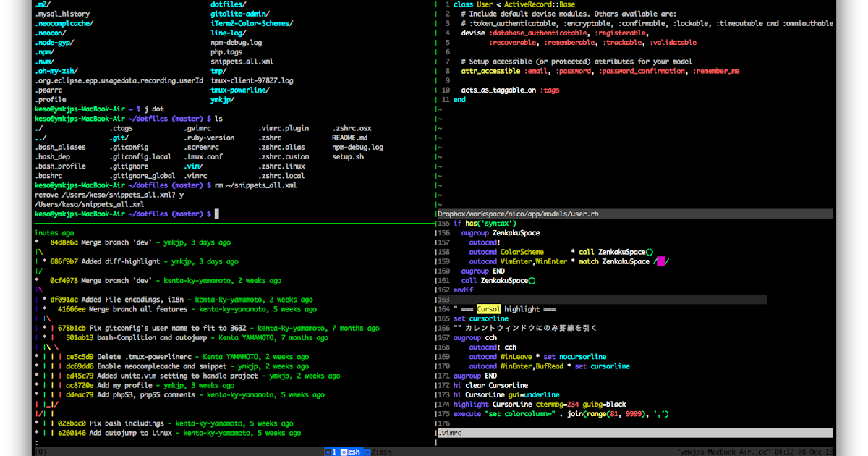Click the circle icon before window 2
This screenshot has width=868, height=456.
pos(367,452)
